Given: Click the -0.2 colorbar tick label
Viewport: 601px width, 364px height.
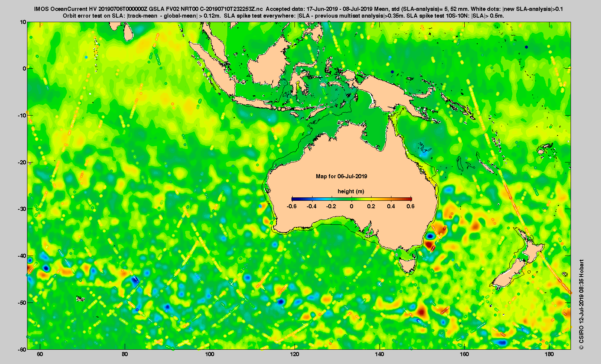Looking at the screenshot, I should coord(331,206).
